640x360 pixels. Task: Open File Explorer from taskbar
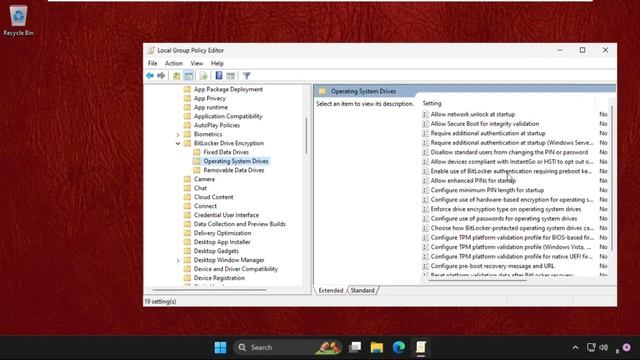(377, 347)
